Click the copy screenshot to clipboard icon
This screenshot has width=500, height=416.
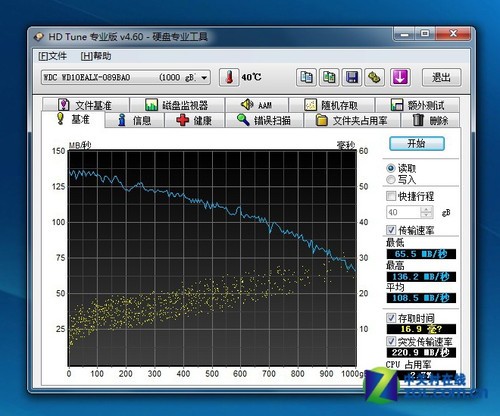(x=329, y=77)
